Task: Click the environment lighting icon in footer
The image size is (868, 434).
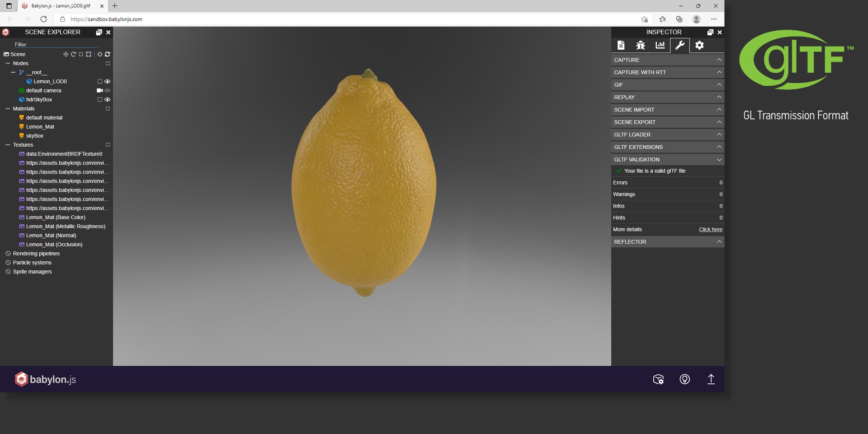Action: tap(685, 379)
